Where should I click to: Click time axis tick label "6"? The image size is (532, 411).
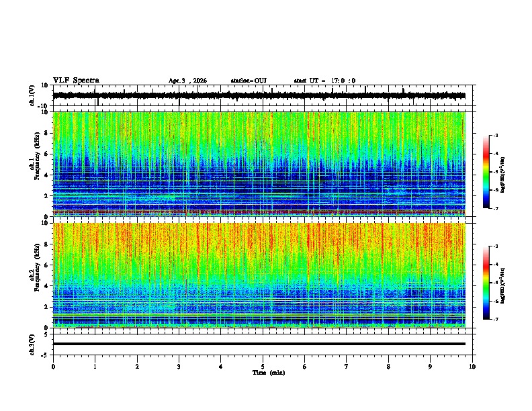click(x=305, y=367)
